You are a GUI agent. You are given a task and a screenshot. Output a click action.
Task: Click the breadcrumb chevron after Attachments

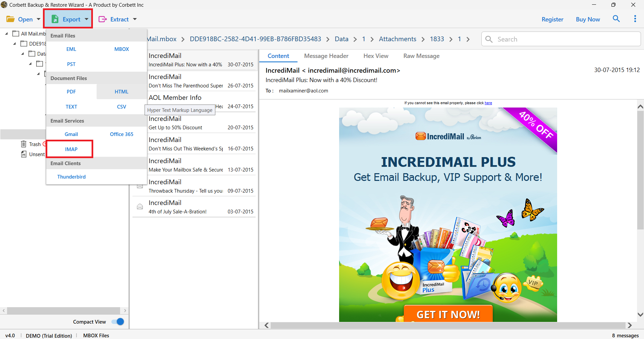pos(423,39)
